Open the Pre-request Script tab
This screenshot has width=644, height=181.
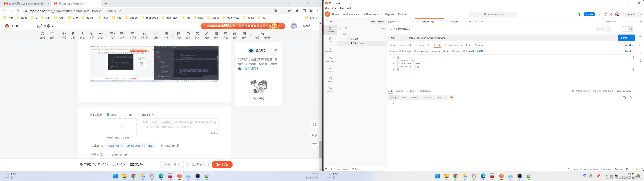tap(453, 45)
